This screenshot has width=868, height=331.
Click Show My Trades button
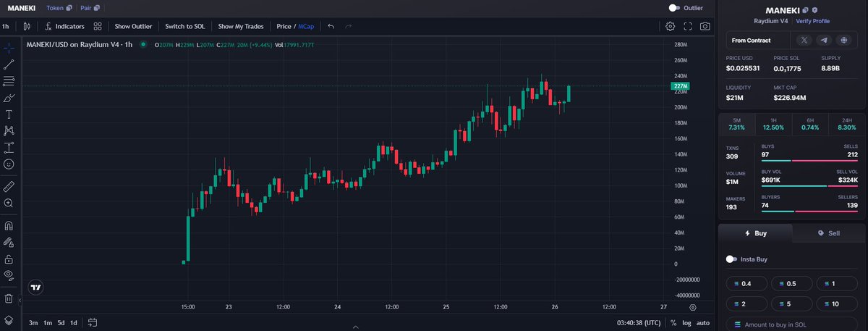[241, 26]
